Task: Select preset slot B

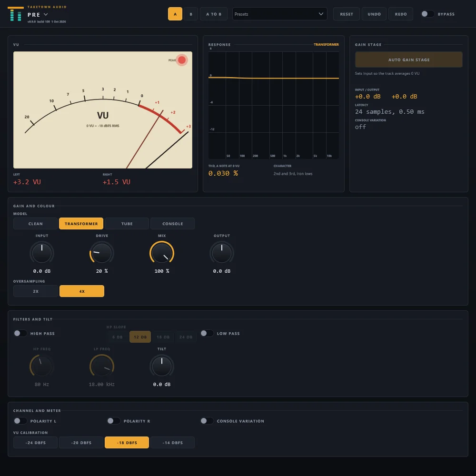Action: [191, 14]
